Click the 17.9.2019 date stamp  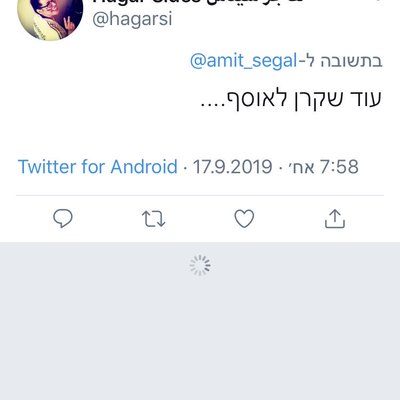click(x=233, y=167)
